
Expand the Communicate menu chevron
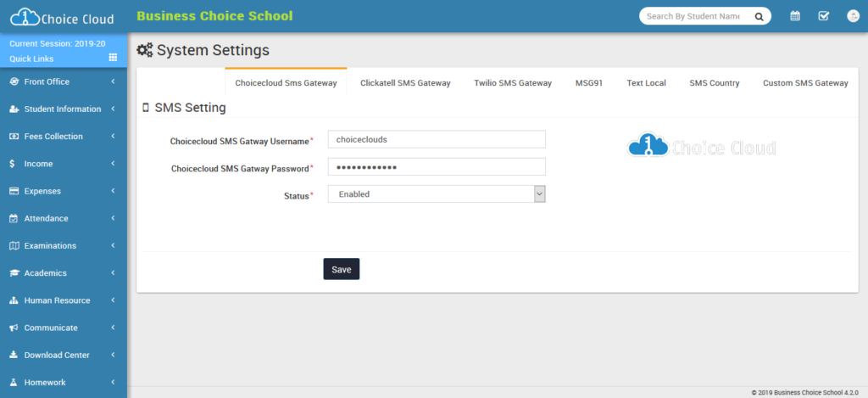coord(113,328)
